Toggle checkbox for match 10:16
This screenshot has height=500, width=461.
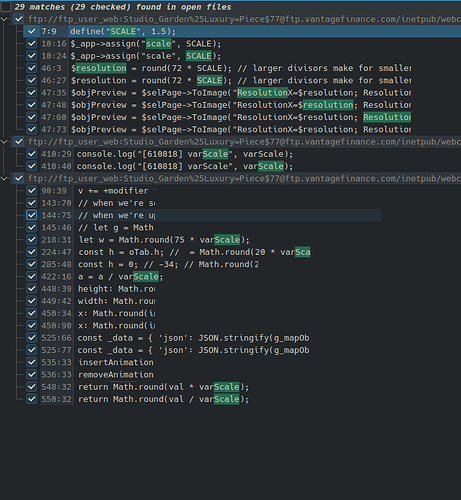[32, 44]
